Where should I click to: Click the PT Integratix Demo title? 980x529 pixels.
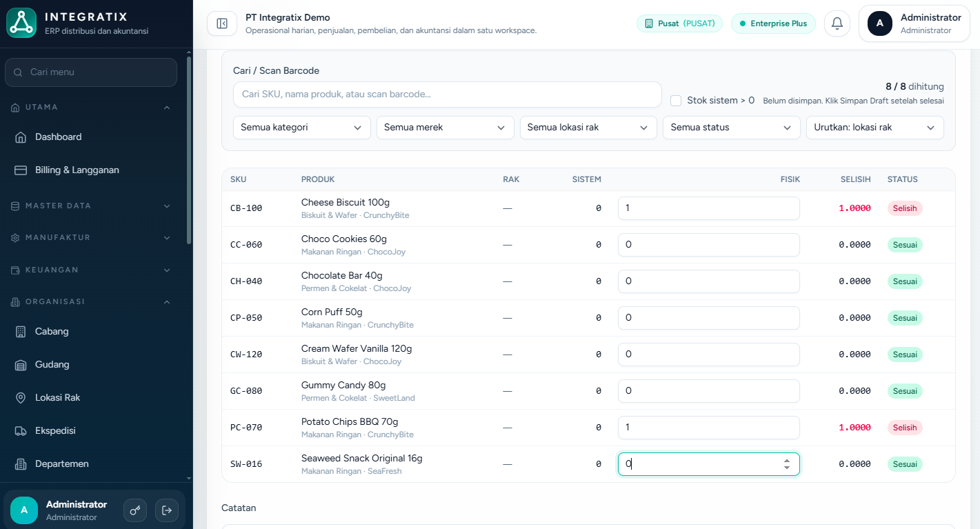point(288,18)
